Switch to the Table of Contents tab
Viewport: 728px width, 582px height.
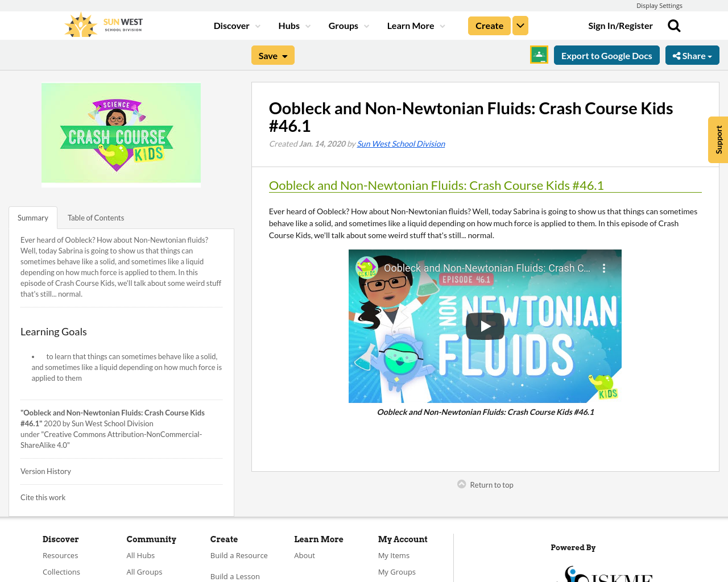(x=95, y=217)
